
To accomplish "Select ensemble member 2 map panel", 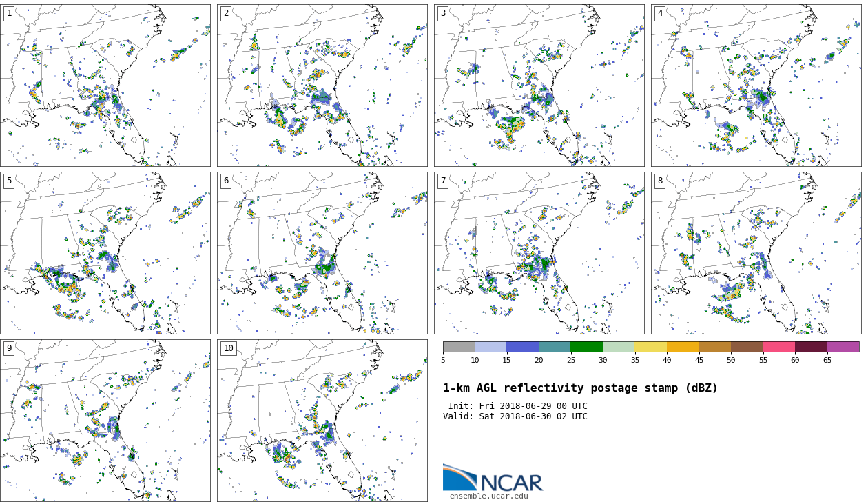I will pos(322,86).
